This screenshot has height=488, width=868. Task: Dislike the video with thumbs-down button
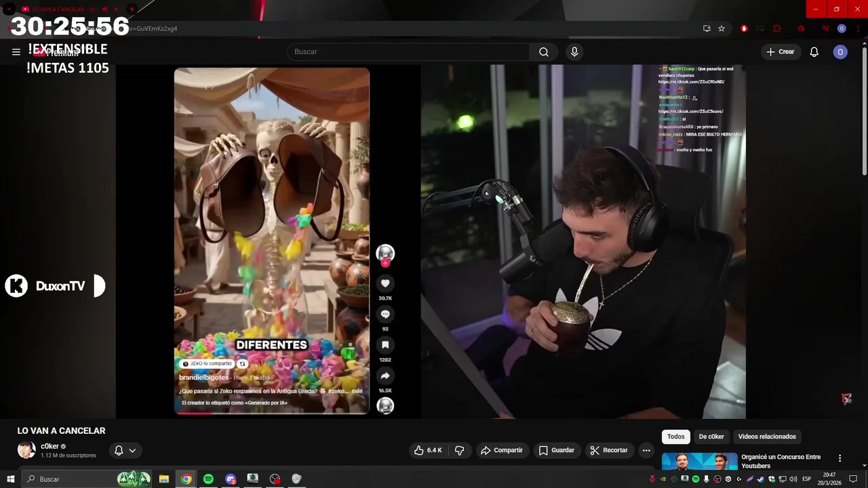pos(459,450)
